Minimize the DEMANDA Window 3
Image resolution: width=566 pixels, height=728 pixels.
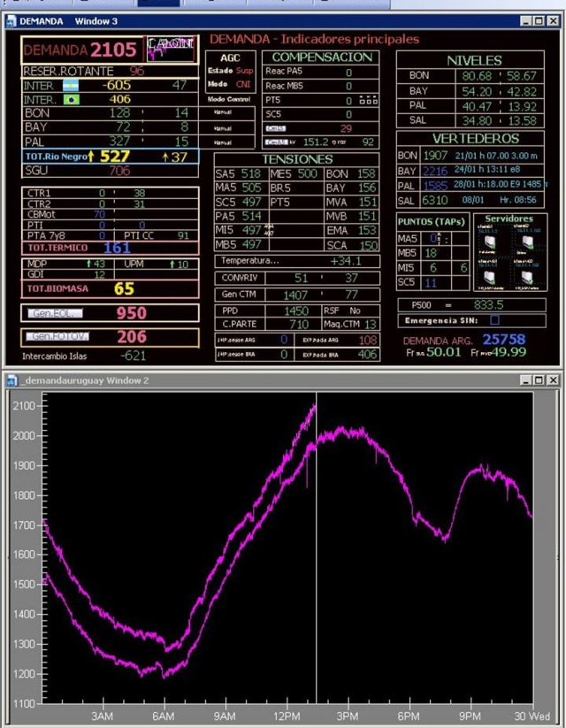(525, 21)
